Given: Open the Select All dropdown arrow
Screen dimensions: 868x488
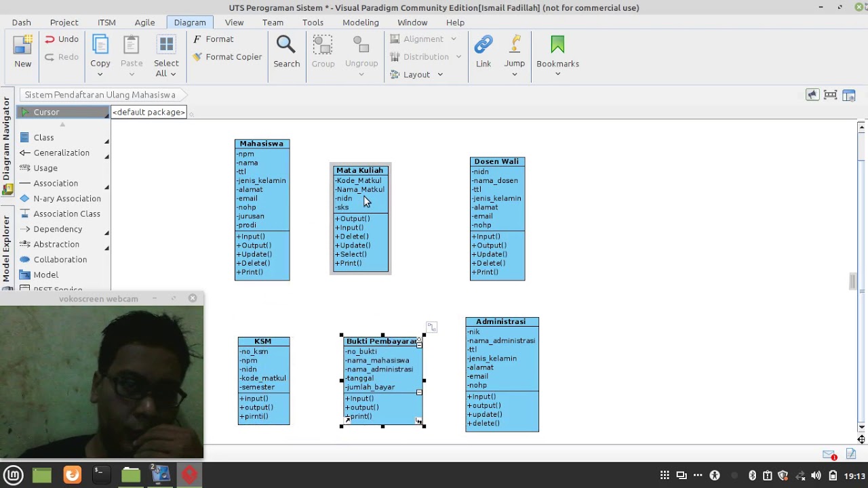Looking at the screenshot, I should [173, 74].
